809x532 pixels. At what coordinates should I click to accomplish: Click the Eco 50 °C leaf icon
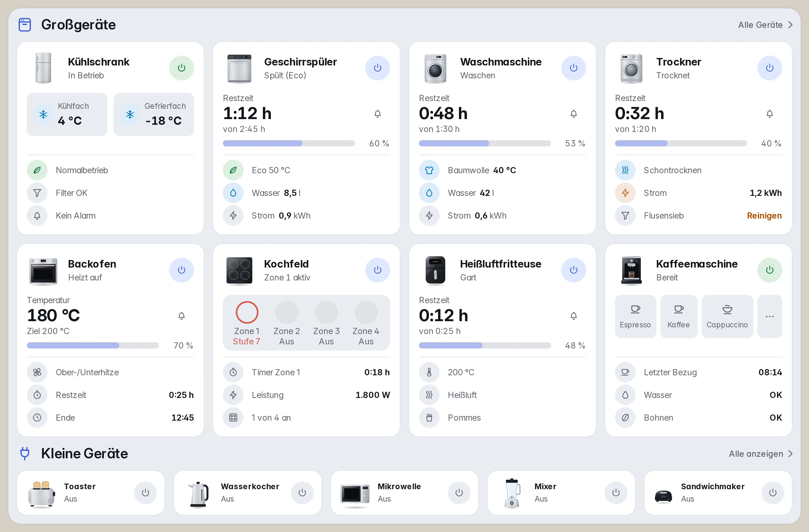pyautogui.click(x=233, y=170)
